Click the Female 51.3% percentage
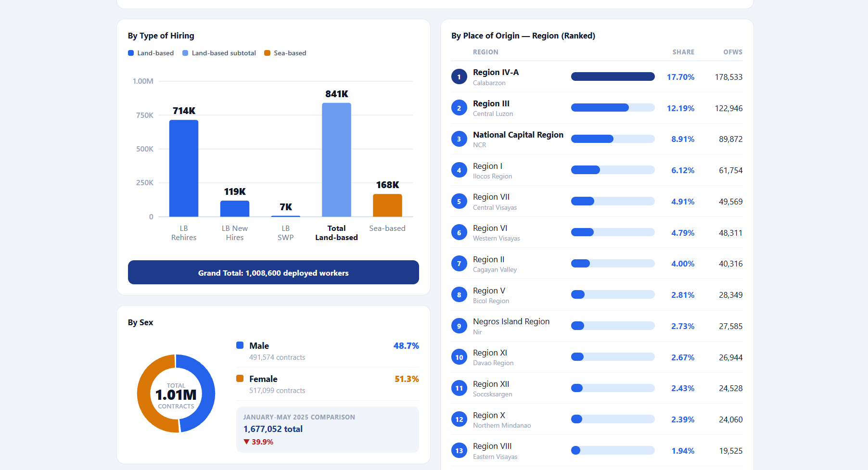Screen dimensions: 868x470 [x=407, y=379]
